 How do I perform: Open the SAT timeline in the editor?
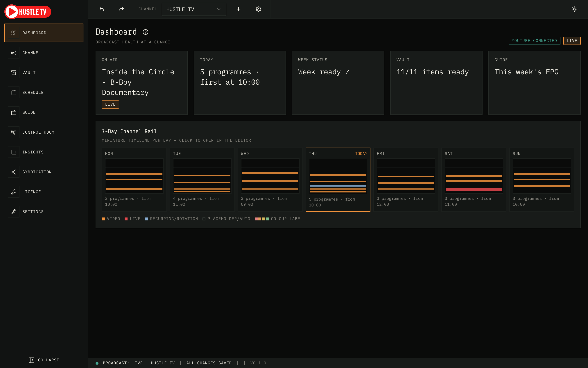pos(474,180)
